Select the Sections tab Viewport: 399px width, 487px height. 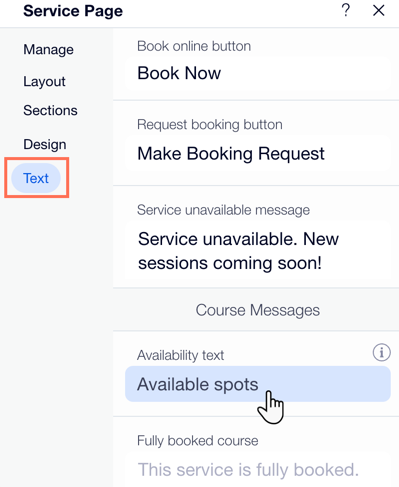[50, 110]
